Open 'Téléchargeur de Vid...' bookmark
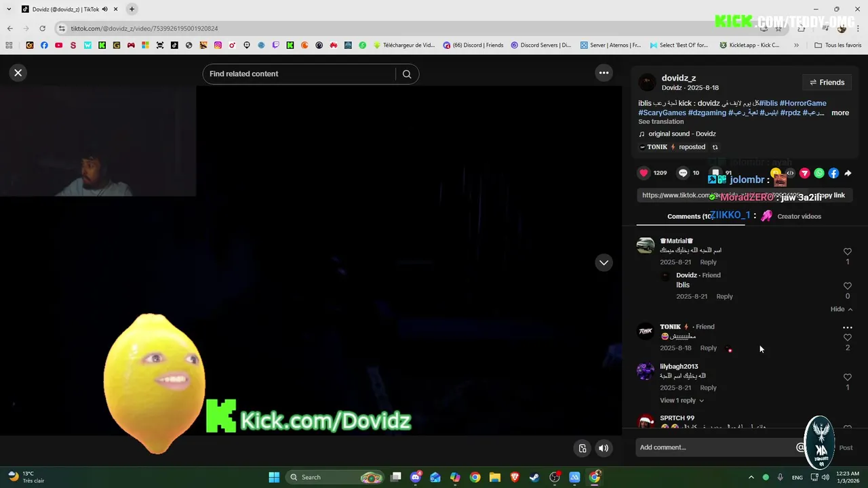This screenshot has width=868, height=488. pos(404,45)
